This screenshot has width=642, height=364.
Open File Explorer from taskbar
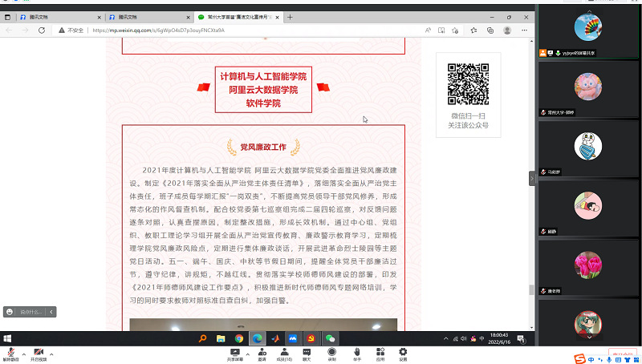pos(221,338)
